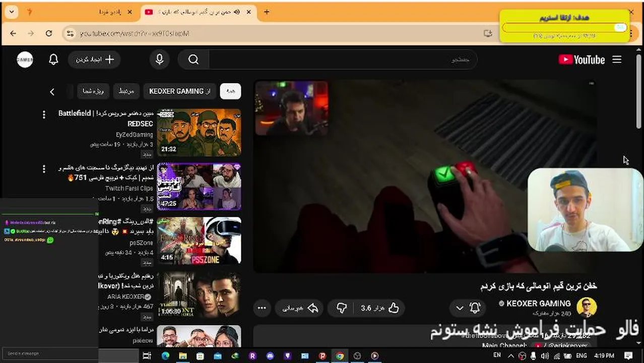
Task: Open Battlefield REDSEC video title
Action: pyautogui.click(x=106, y=118)
